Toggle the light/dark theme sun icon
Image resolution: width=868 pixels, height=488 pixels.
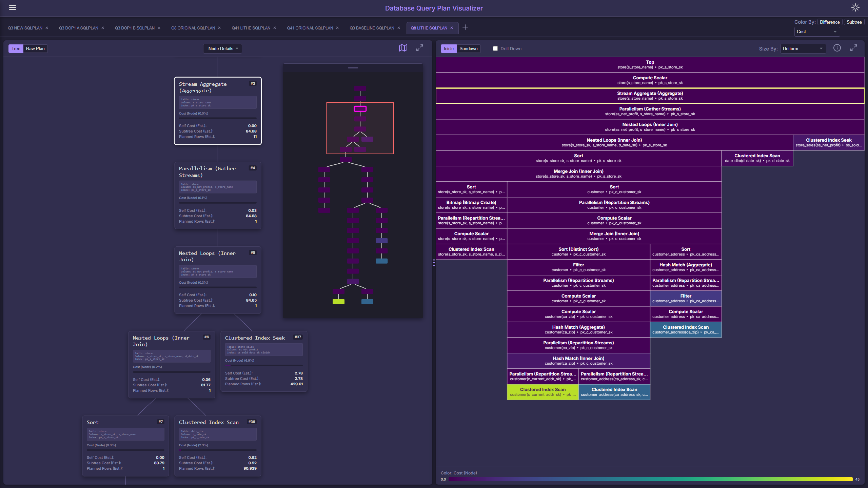(855, 7)
